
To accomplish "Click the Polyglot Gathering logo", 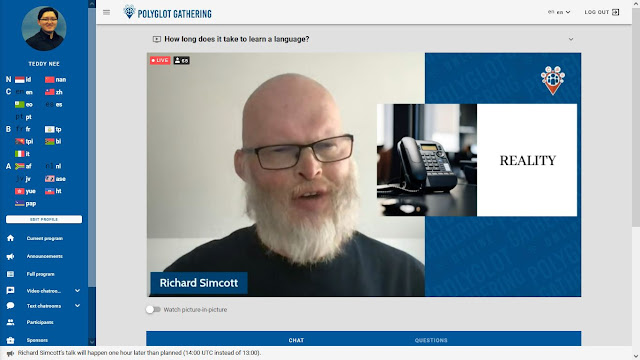I will coord(167,13).
